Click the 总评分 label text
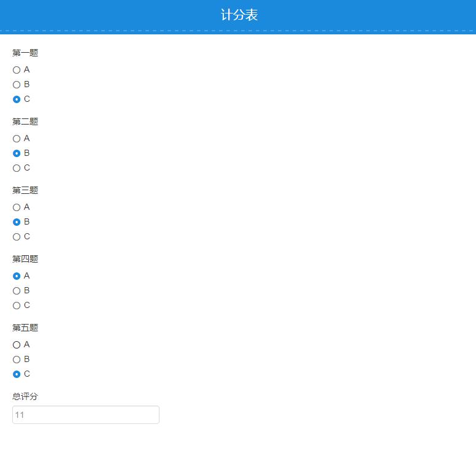 click(x=25, y=396)
